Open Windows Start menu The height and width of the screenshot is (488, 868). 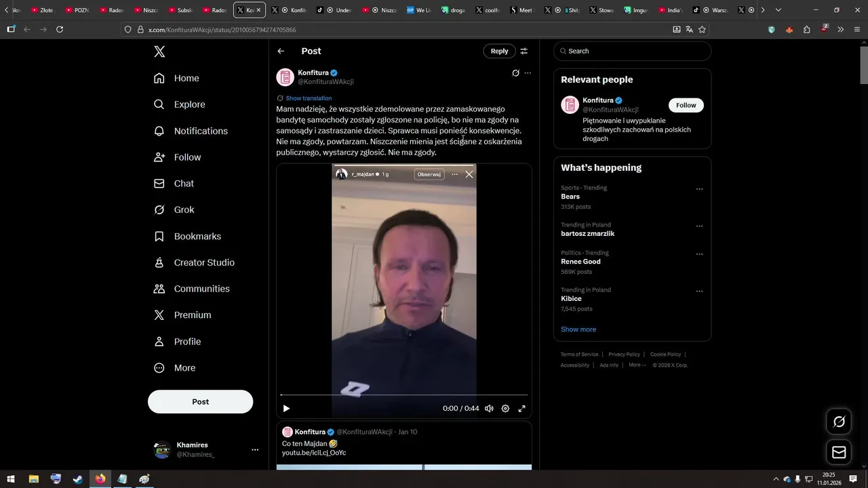pos(11,479)
